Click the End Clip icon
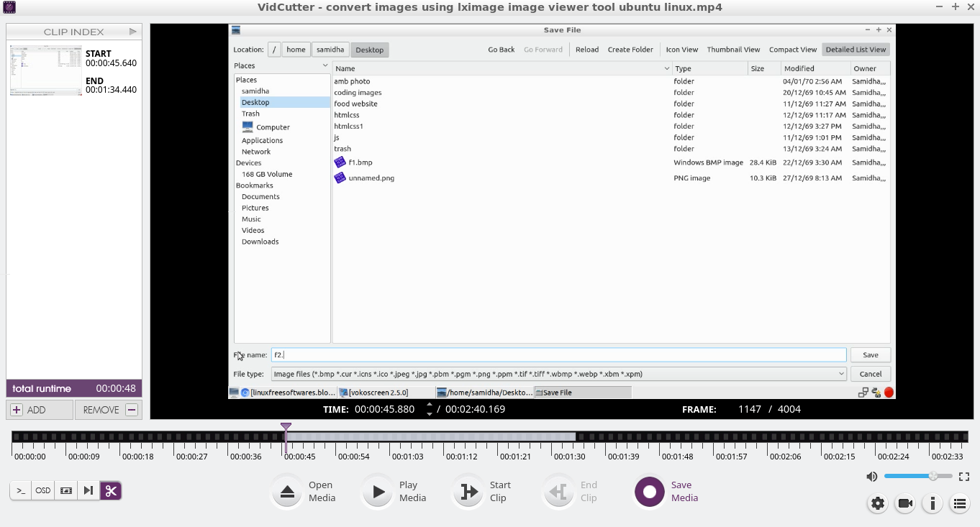This screenshot has height=527, width=980. 558,492
